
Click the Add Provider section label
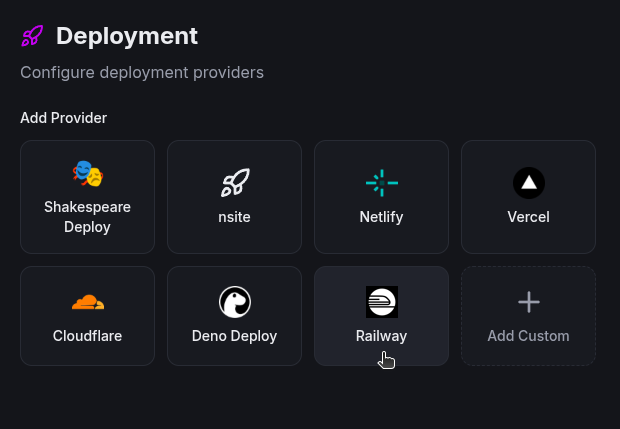(63, 118)
